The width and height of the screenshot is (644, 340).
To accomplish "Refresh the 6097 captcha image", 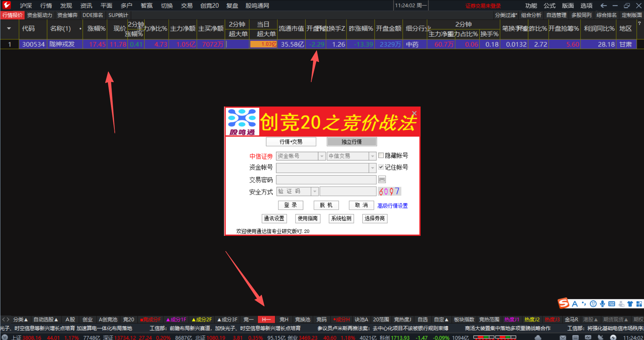I will pyautogui.click(x=389, y=191).
